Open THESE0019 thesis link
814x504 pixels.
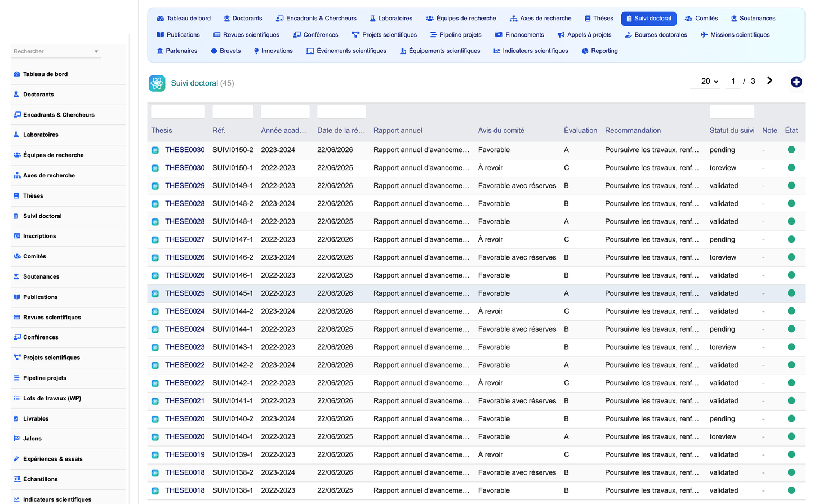[185, 455]
